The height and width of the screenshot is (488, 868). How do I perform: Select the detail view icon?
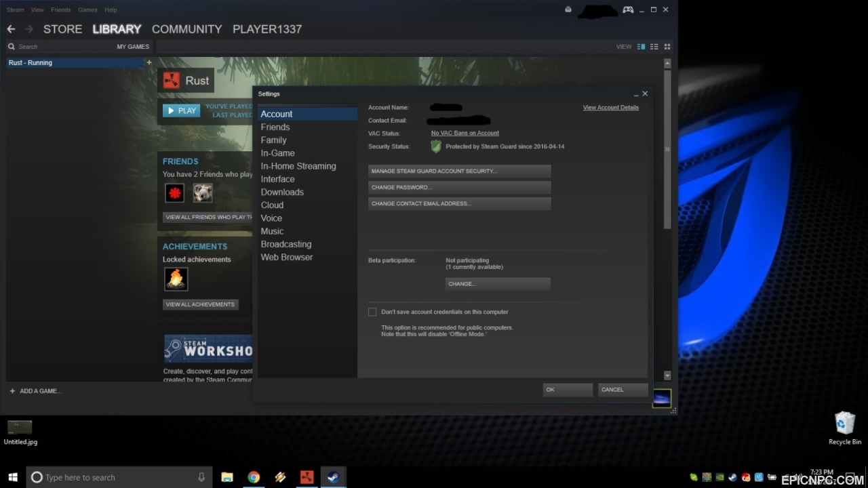(642, 47)
